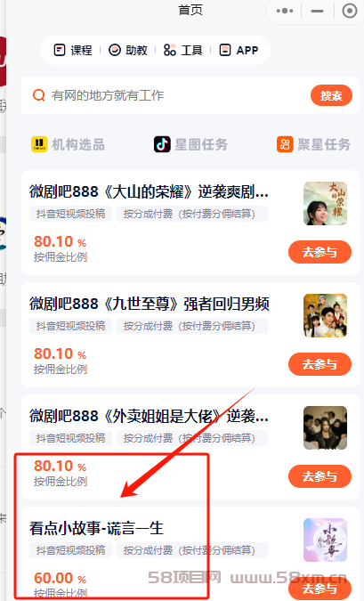Viewport: 364px width, 601px height.
Task: Click the yellow 机构选品 logo icon
Action: coord(39,144)
